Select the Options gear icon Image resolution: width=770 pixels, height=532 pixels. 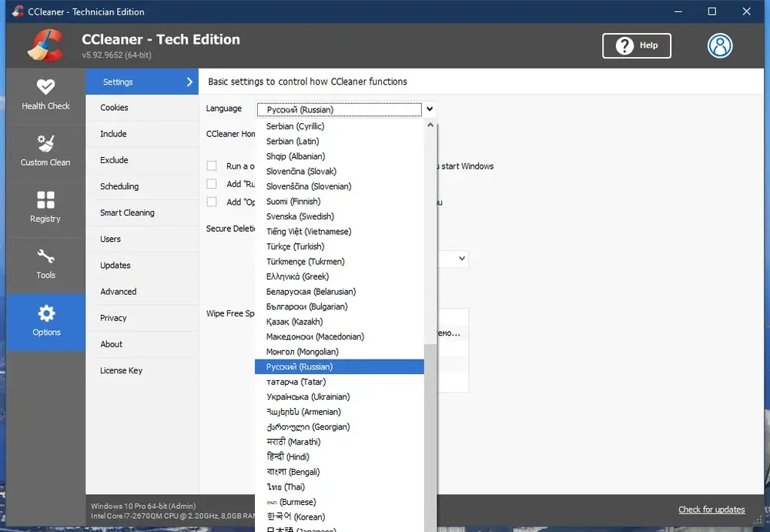tap(46, 313)
